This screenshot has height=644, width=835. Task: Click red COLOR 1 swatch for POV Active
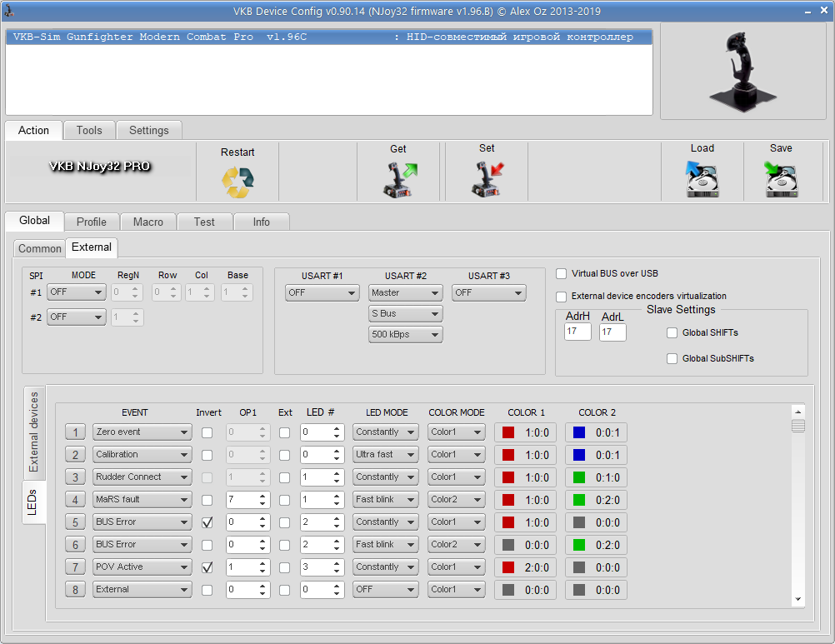pyautogui.click(x=508, y=567)
